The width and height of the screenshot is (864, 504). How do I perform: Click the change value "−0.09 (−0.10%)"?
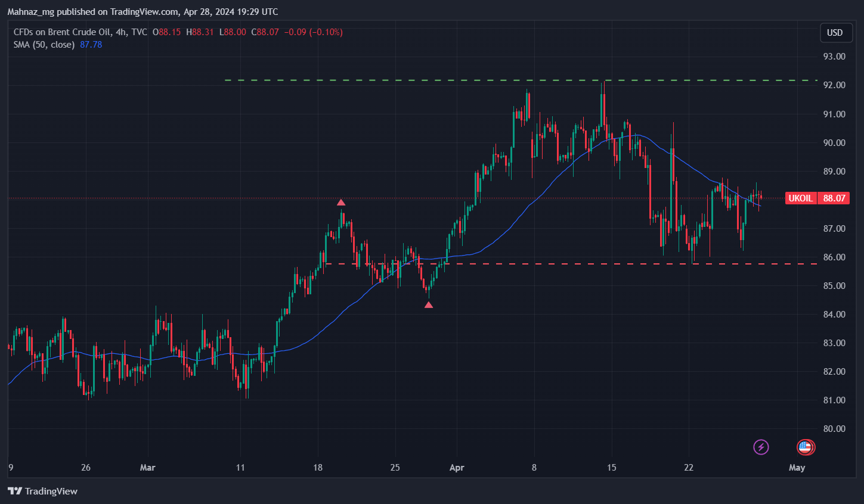pos(313,32)
